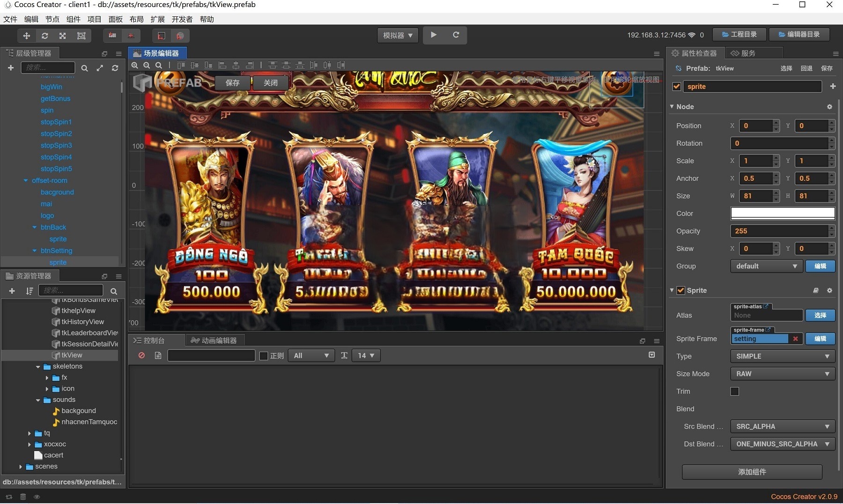Click the align bottom edges icon
The height and width of the screenshot is (504, 843).
pyautogui.click(x=208, y=65)
